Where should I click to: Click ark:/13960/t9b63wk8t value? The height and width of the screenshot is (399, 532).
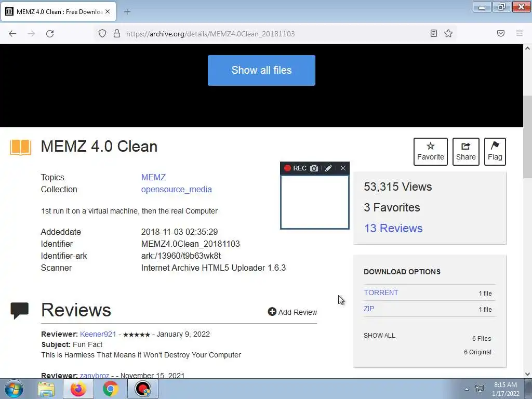(x=181, y=256)
